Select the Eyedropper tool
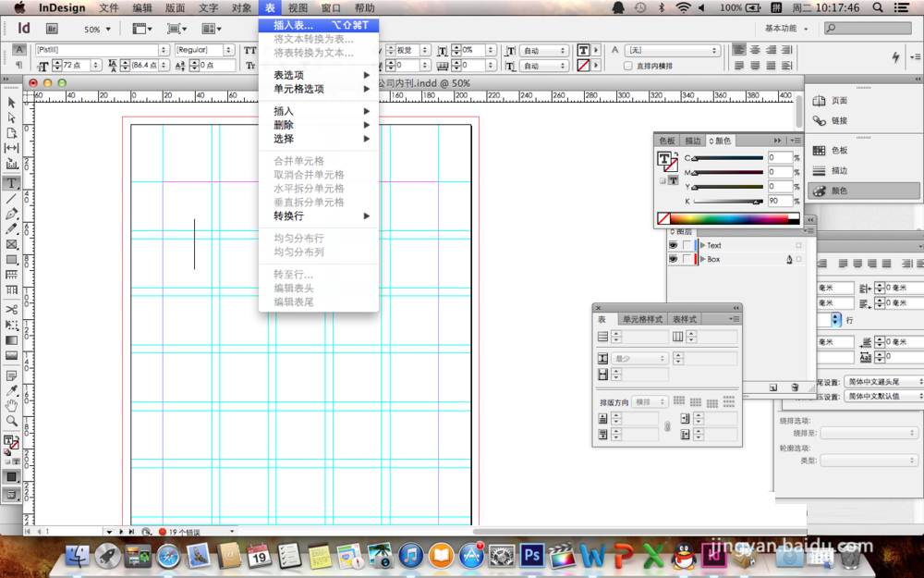This screenshot has width=924, height=578. (11, 390)
